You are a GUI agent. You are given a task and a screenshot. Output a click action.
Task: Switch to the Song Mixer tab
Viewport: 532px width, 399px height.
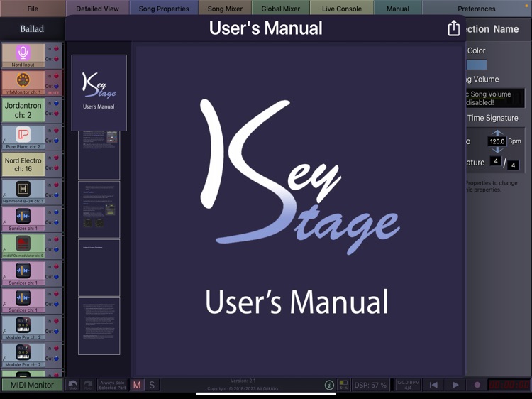225,9
